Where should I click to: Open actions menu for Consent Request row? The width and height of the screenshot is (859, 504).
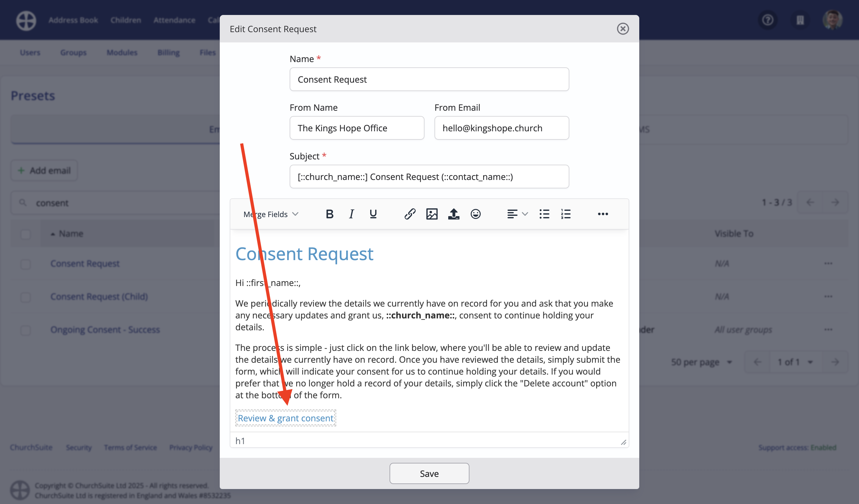[828, 264]
